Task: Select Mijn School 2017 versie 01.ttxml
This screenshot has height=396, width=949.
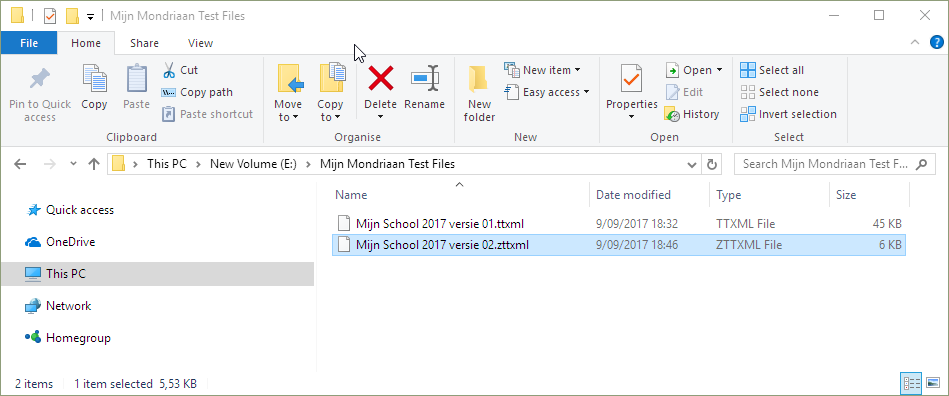Action: pos(619,224)
